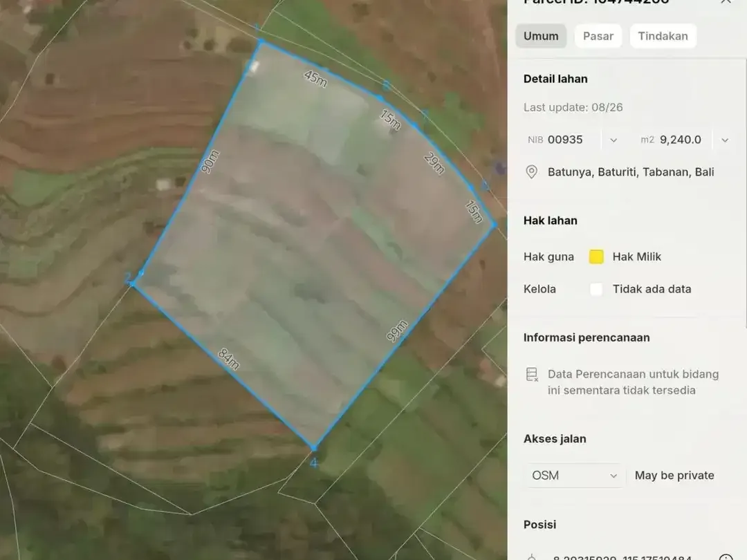Open the OSM road access dropdown
747x560 pixels.
point(575,475)
